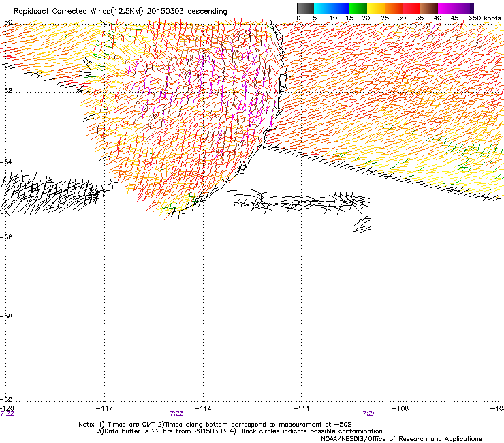
Task: Click the -114 longitude axis label
Action: (x=203, y=408)
